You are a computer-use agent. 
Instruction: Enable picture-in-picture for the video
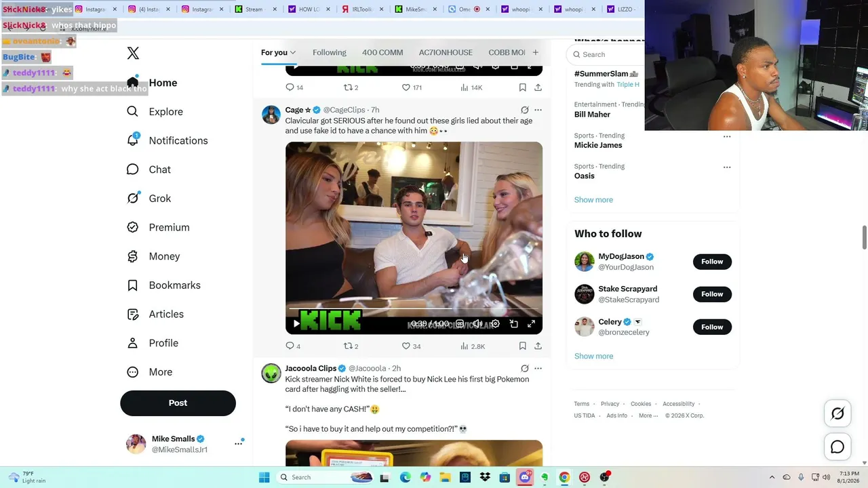pyautogui.click(x=513, y=324)
